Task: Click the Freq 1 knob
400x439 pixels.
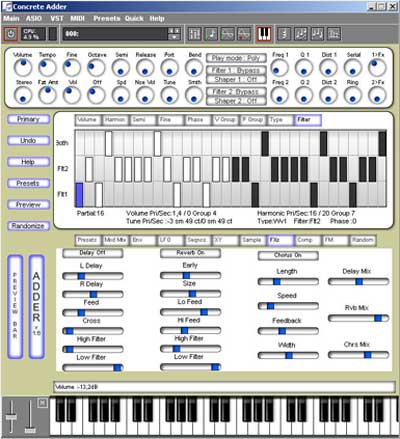Action: (x=279, y=68)
